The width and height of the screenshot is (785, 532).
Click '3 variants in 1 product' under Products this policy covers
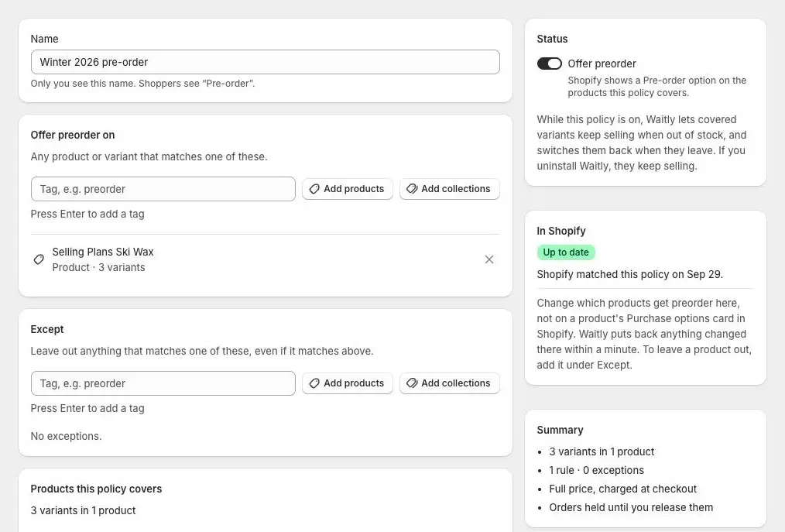click(x=83, y=510)
